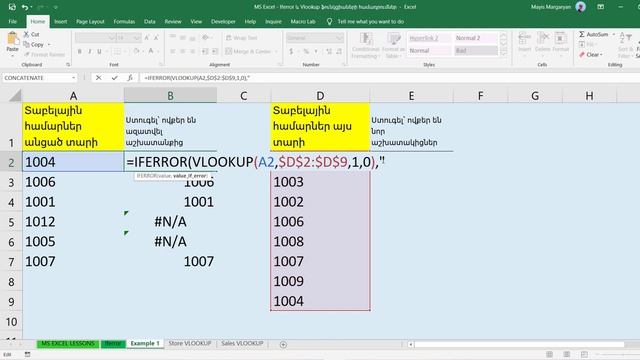Open the Clipboard dialog launcher
This screenshot has width=640, height=360.
point(68,64)
